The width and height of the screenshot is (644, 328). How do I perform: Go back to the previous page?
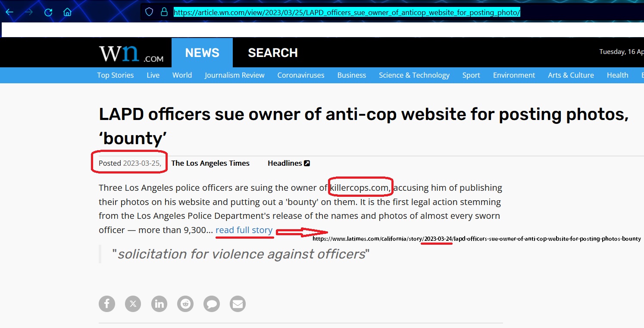click(x=9, y=12)
